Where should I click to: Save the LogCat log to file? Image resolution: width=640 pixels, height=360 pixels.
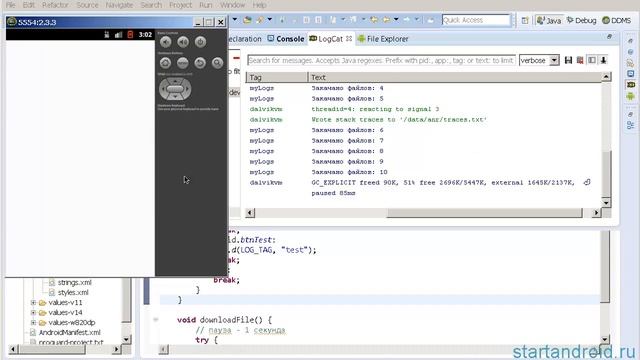click(x=568, y=60)
